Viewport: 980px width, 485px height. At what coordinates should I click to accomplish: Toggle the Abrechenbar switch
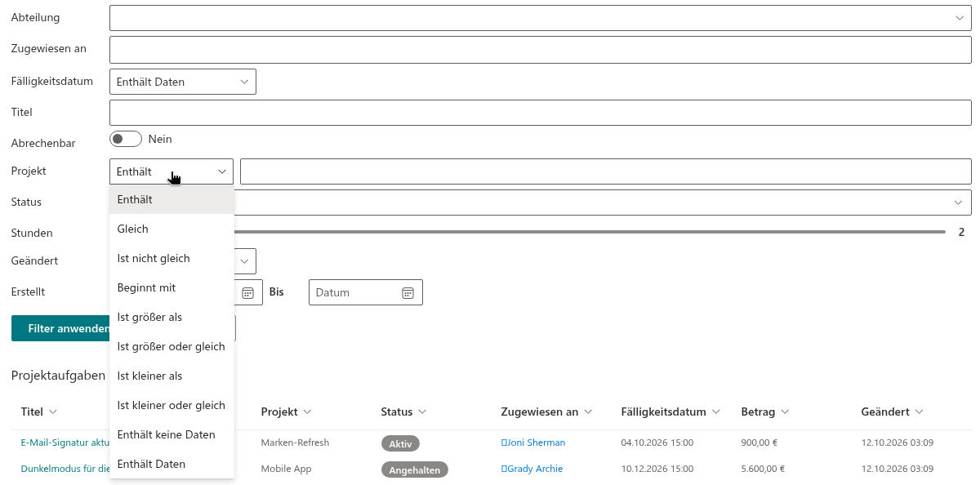[x=126, y=140]
